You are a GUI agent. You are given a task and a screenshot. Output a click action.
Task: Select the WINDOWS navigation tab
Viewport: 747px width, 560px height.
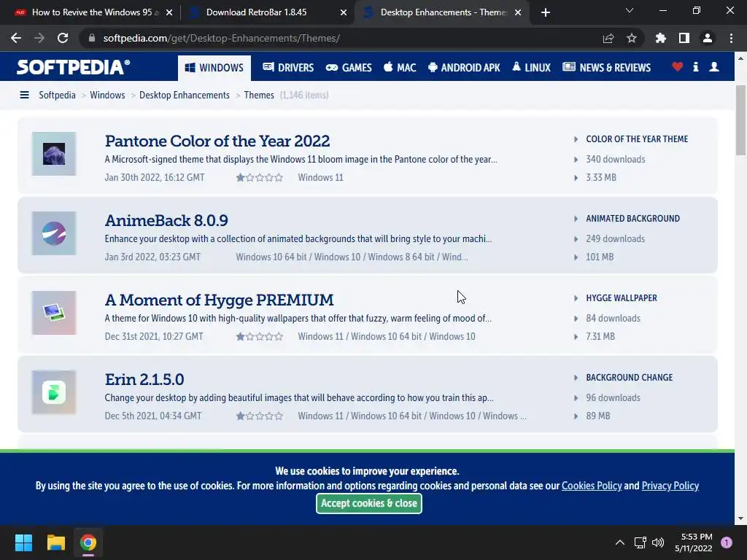coord(214,68)
